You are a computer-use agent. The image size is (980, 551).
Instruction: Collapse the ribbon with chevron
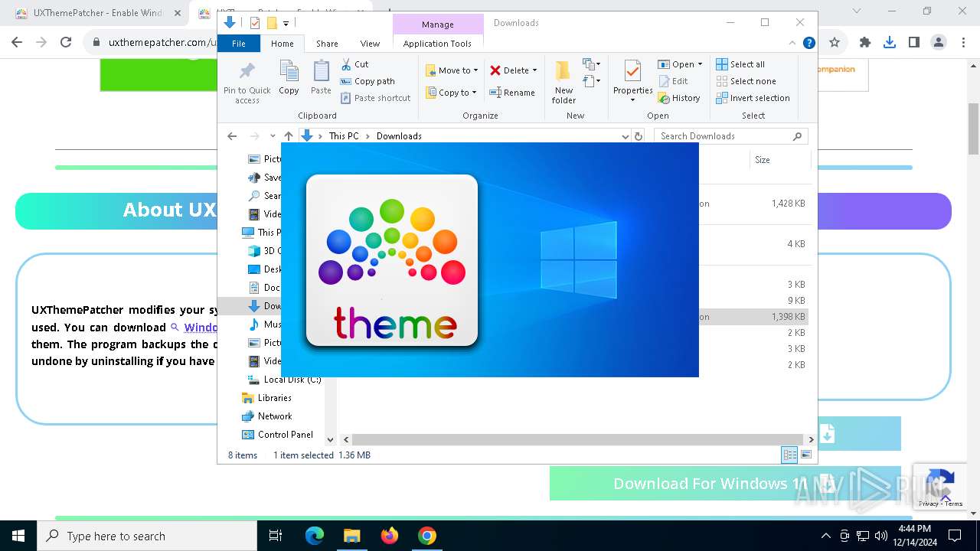tap(793, 44)
